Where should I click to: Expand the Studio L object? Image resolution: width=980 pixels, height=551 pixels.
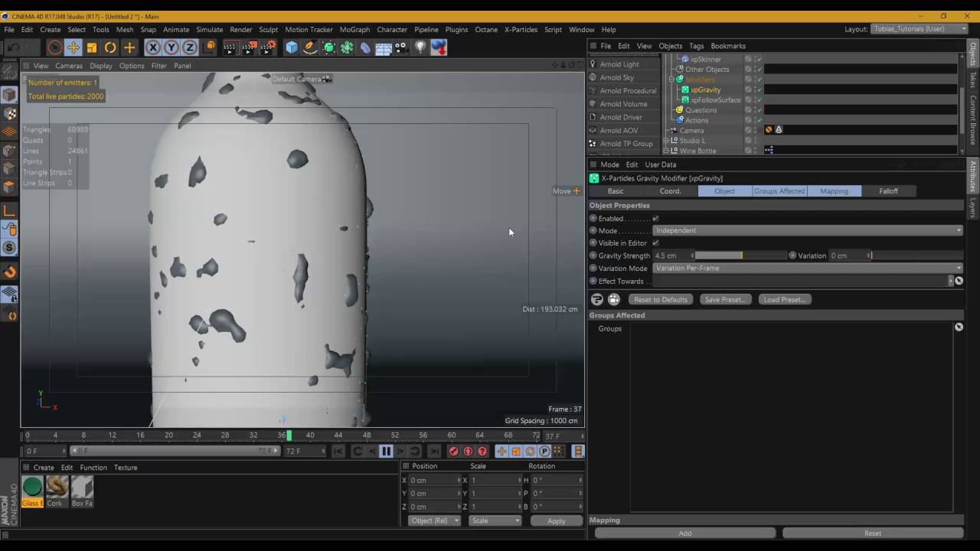tap(665, 141)
